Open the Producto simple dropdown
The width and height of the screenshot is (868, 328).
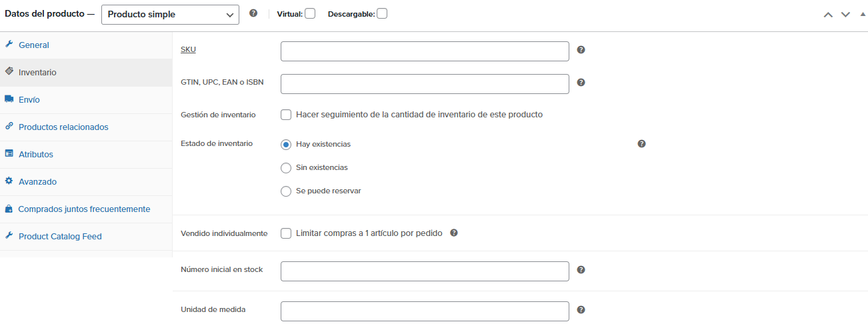170,14
